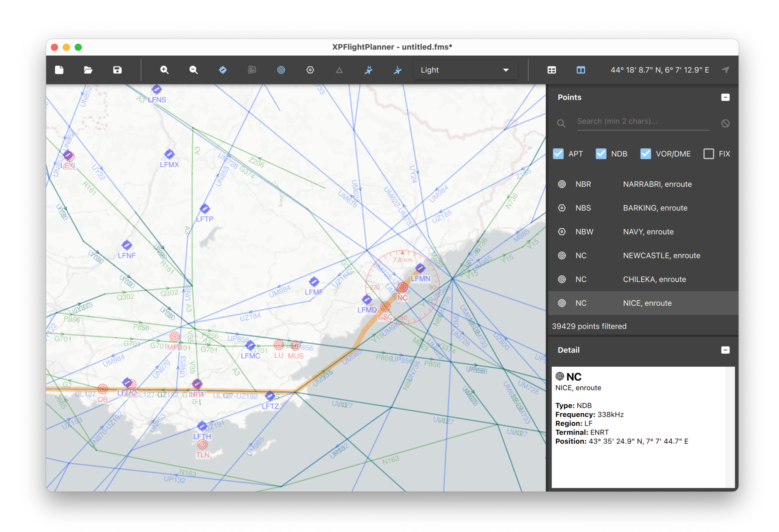Screen dimensions: 779x532
Task: Save the current flight plan
Action: tap(117, 70)
